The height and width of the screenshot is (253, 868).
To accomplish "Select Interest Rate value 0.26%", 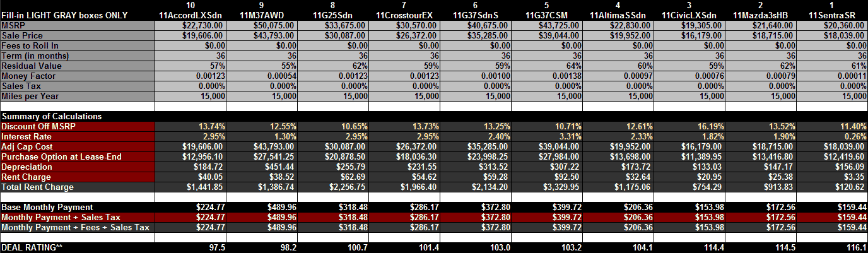I will pos(833,136).
